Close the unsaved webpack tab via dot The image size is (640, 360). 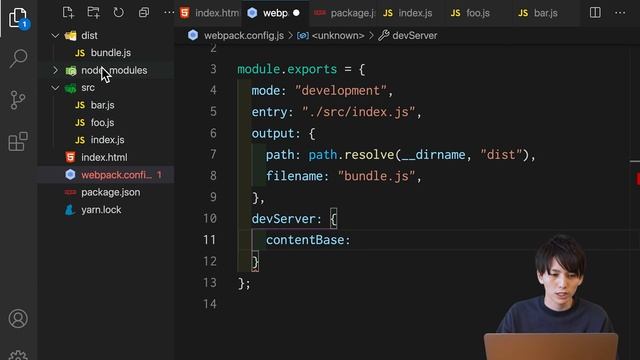296,13
